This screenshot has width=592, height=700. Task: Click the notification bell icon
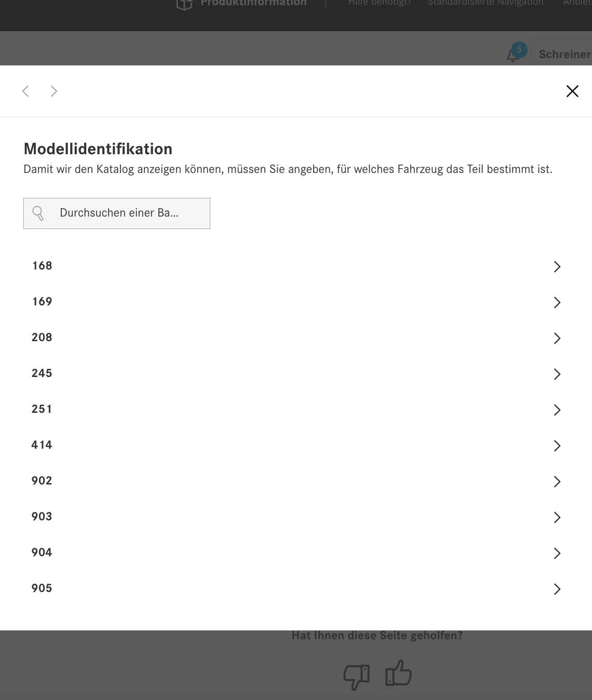(513, 55)
